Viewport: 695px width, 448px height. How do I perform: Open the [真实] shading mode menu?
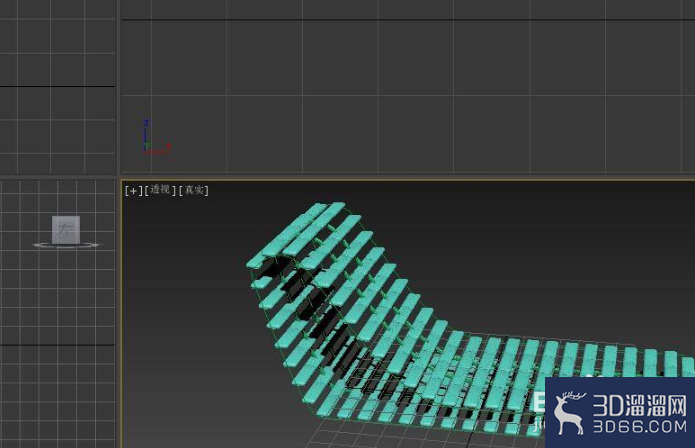pyautogui.click(x=194, y=190)
